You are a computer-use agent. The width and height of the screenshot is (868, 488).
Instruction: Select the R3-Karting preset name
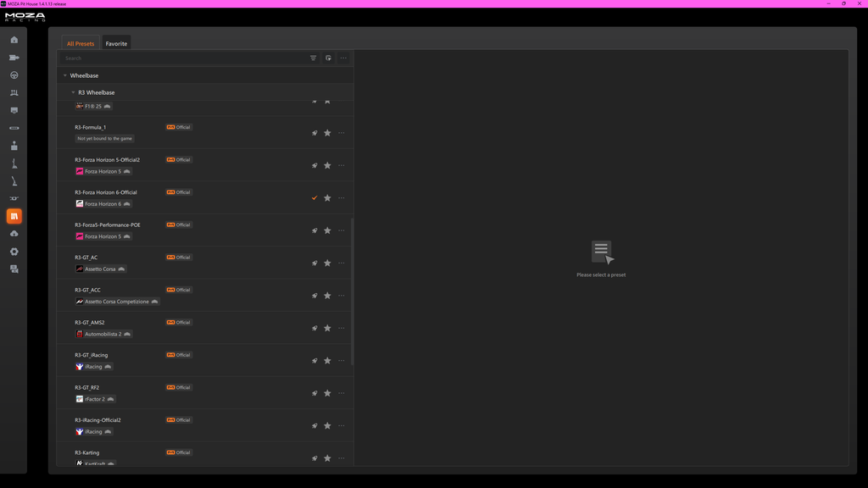click(x=87, y=452)
